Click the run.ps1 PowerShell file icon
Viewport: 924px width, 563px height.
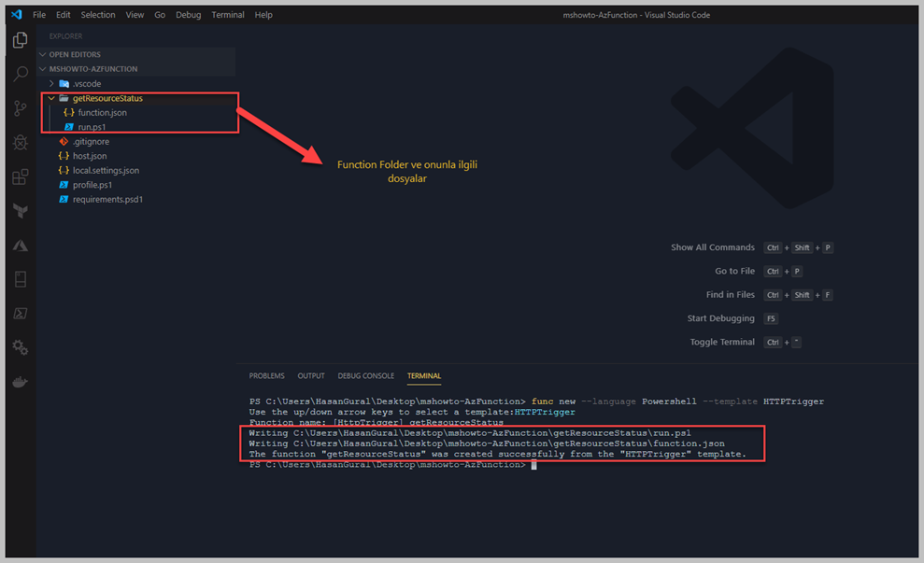[69, 127]
